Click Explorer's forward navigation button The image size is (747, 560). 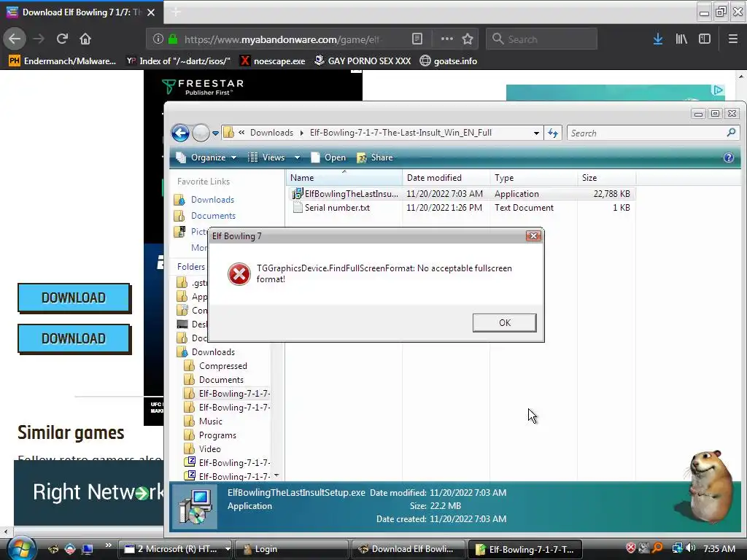[x=201, y=133]
